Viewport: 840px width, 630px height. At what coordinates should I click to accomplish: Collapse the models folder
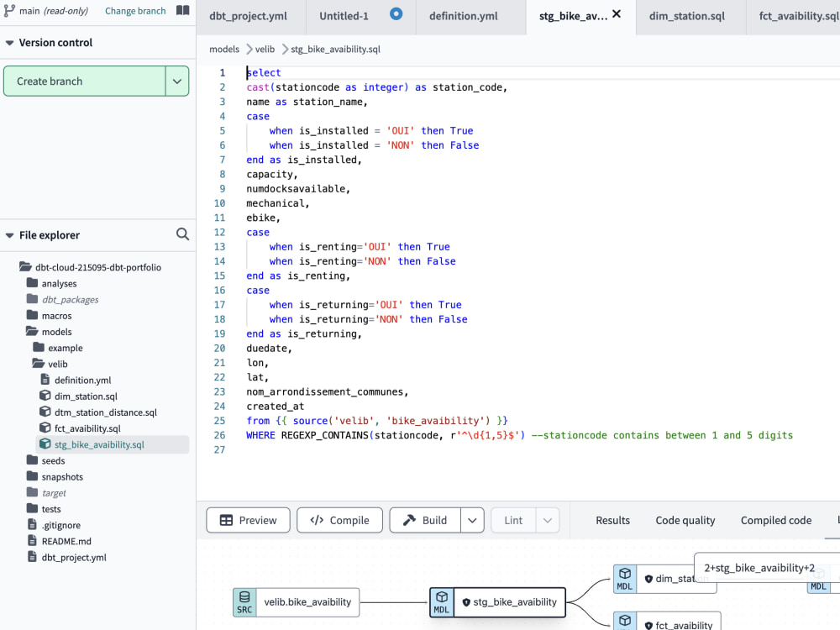32,331
